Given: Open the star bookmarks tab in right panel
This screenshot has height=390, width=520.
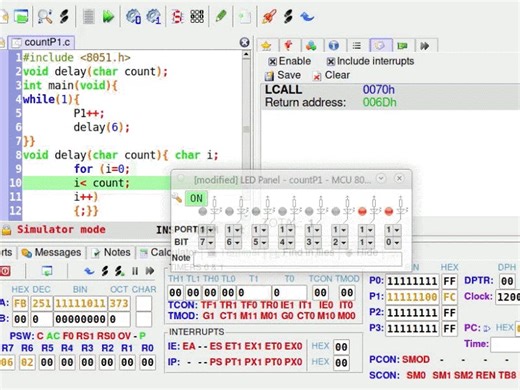Looking at the screenshot, I should coord(266,45).
